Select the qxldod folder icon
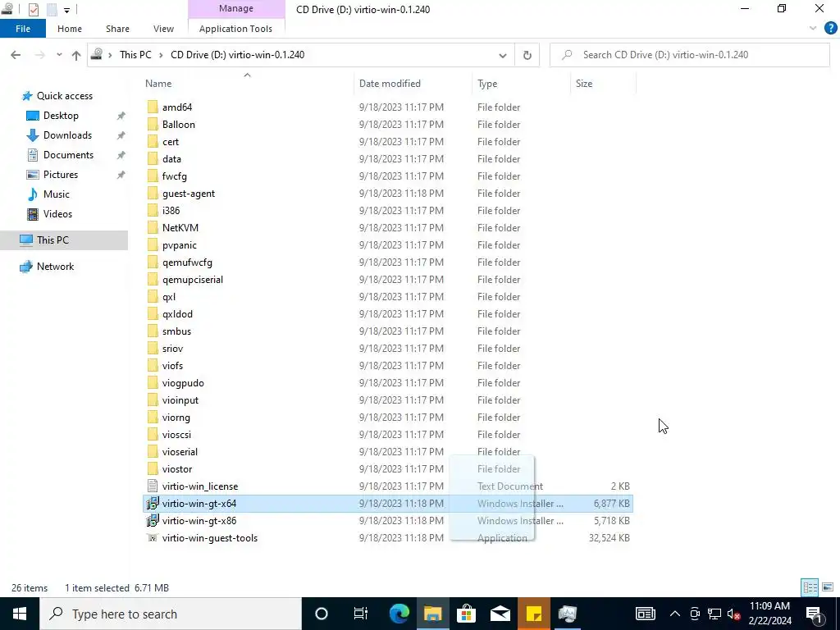This screenshot has width=840, height=630. point(153,314)
